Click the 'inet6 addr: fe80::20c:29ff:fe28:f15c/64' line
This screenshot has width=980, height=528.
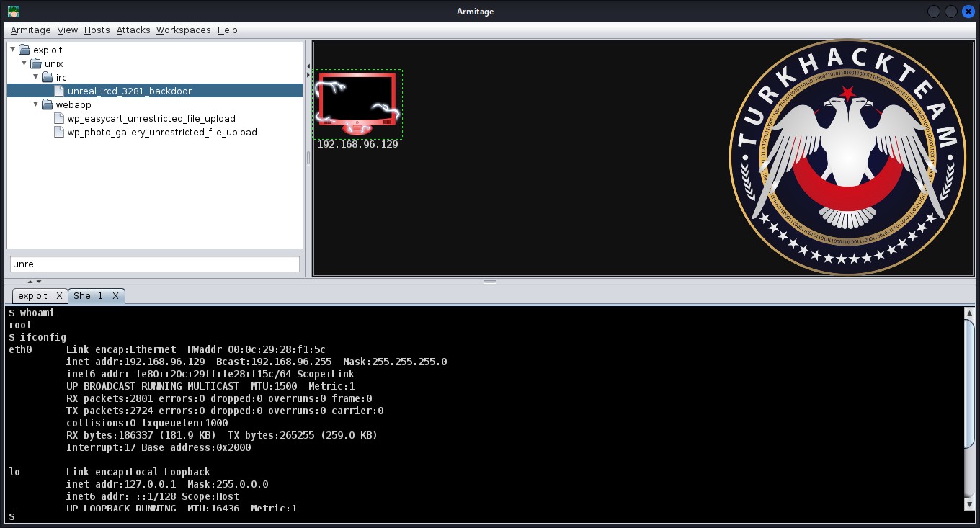210,374
